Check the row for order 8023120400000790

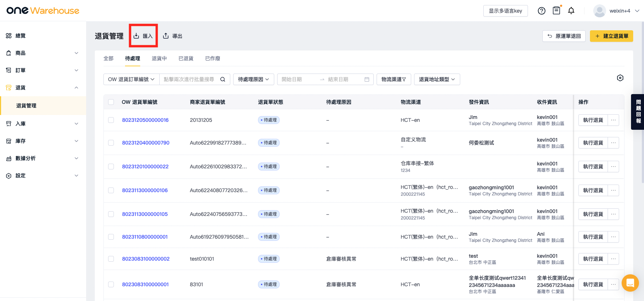111,143
